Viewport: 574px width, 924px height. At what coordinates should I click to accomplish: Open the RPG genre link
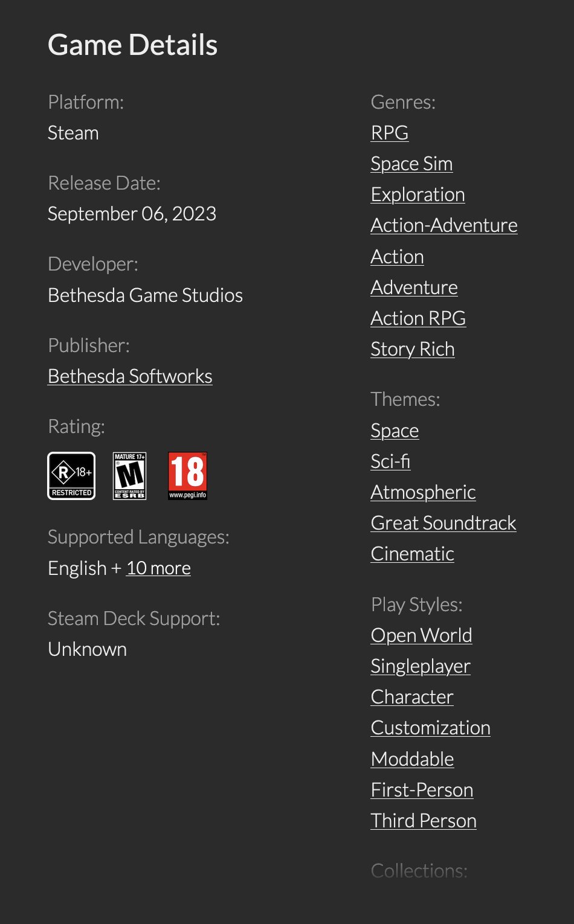point(389,132)
